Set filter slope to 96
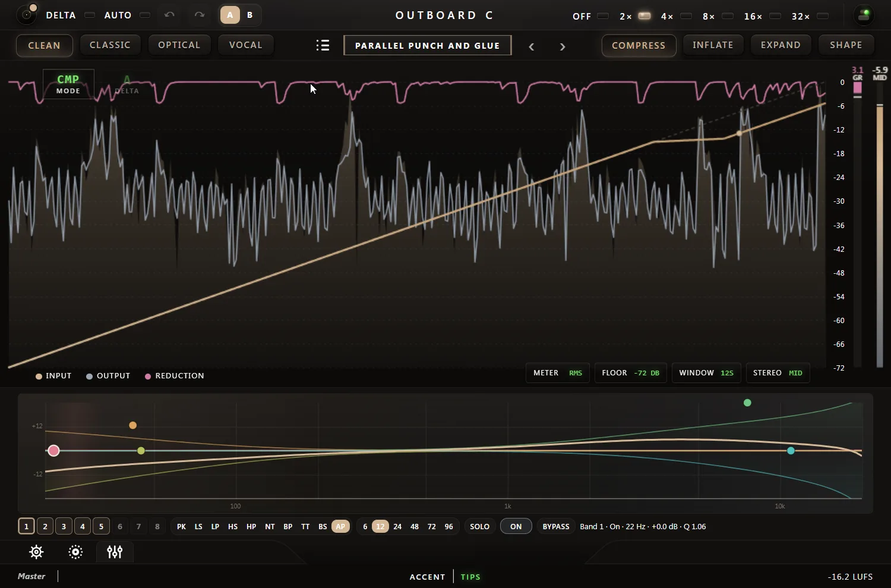Viewport: 891px width, 588px height. (448, 526)
